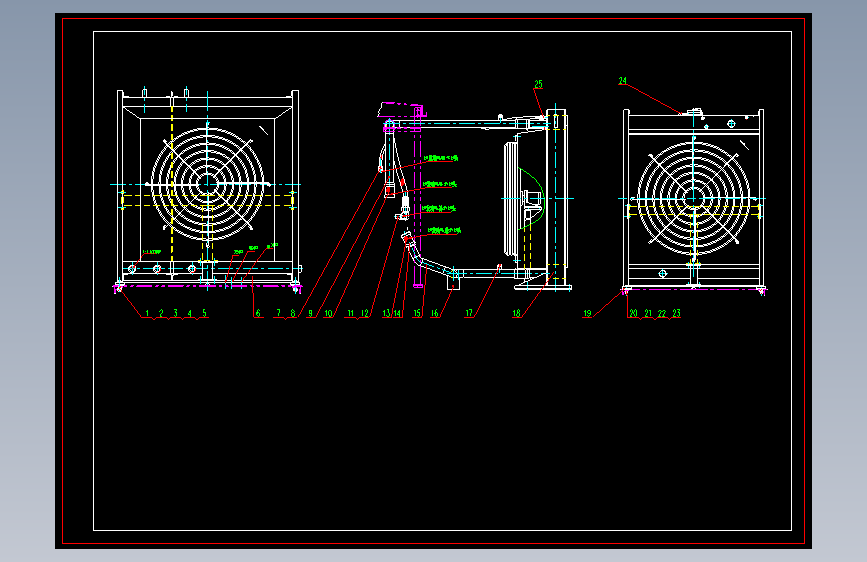Select part callout number 25
The height and width of the screenshot is (562, 867).
coord(539,84)
